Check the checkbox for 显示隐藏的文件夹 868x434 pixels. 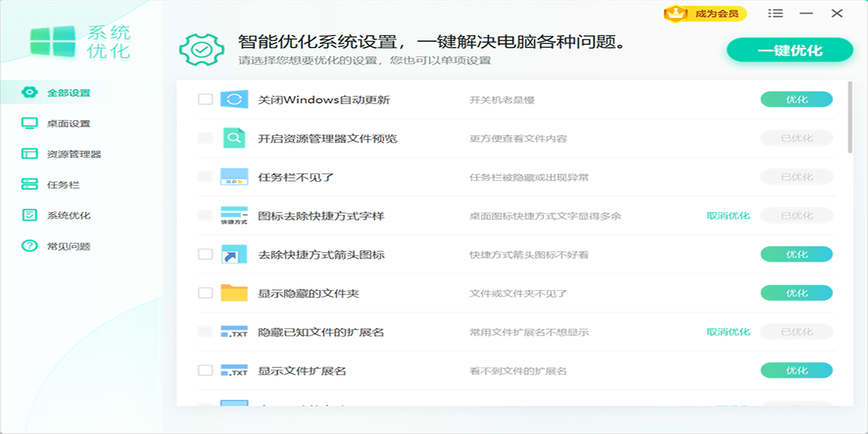click(x=203, y=293)
